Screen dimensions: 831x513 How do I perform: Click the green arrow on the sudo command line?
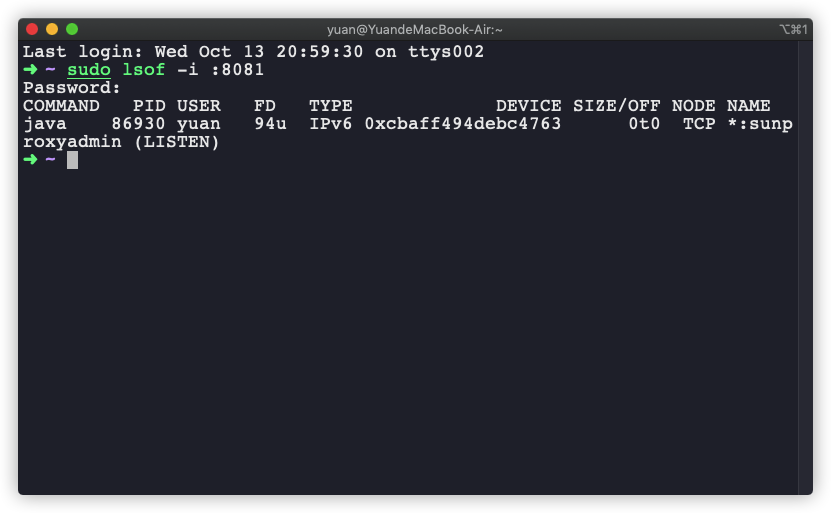[x=30, y=69]
